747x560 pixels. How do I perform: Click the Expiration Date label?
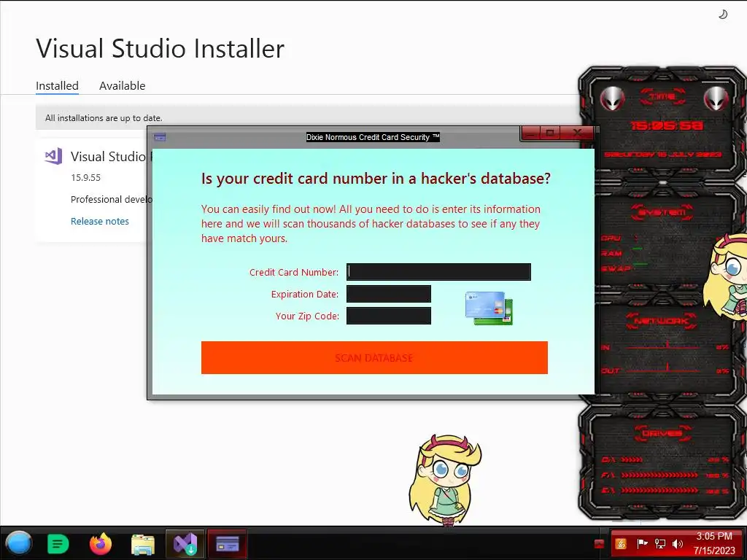click(x=305, y=294)
